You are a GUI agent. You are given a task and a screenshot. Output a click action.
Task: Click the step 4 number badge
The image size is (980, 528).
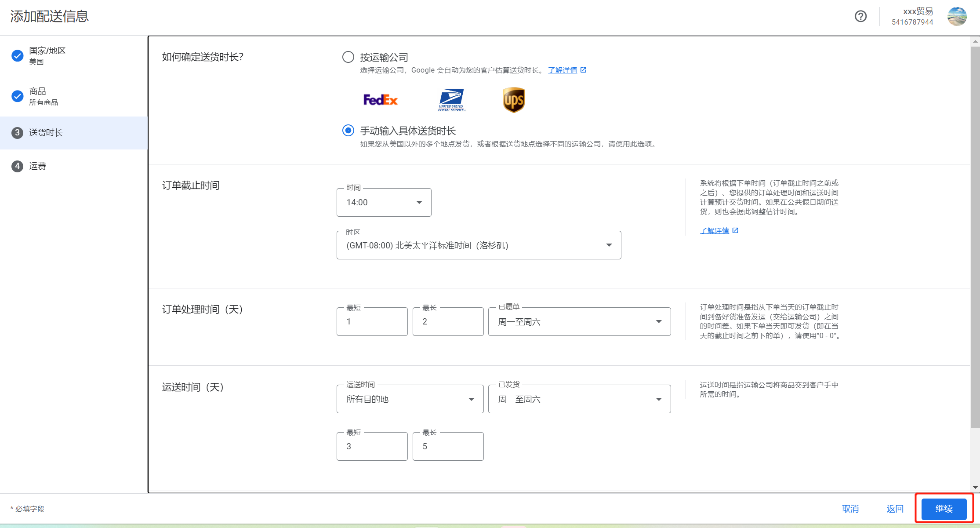[x=17, y=166]
